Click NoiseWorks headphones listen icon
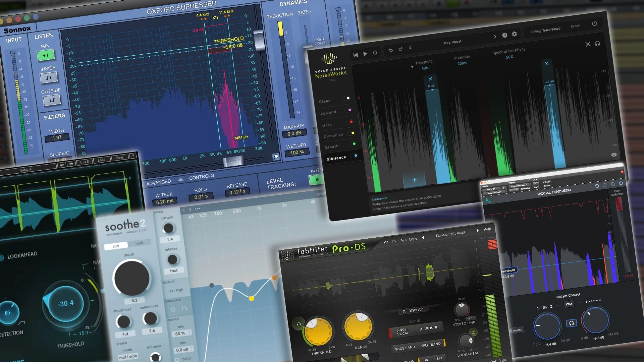 click(597, 44)
